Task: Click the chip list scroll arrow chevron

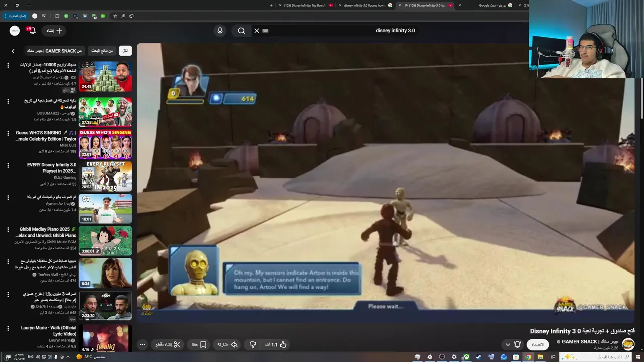Action: click(13, 51)
